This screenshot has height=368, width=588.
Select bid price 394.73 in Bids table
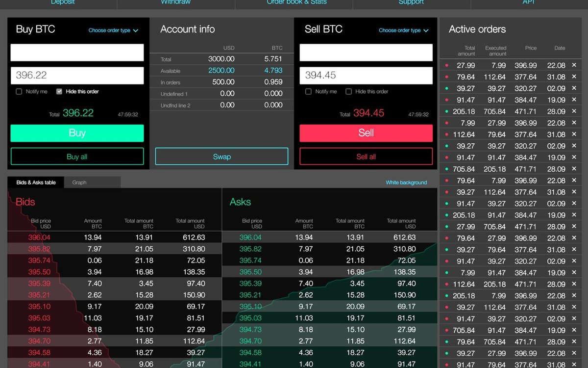click(x=39, y=330)
